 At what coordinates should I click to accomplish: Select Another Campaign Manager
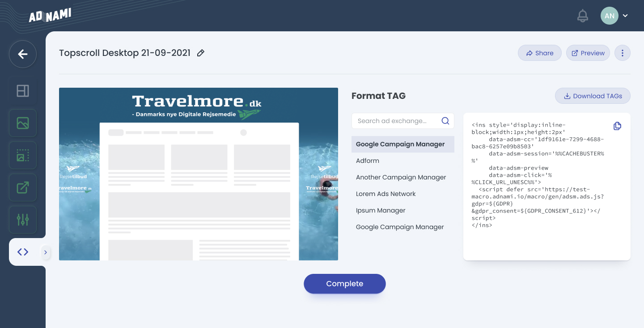401,177
